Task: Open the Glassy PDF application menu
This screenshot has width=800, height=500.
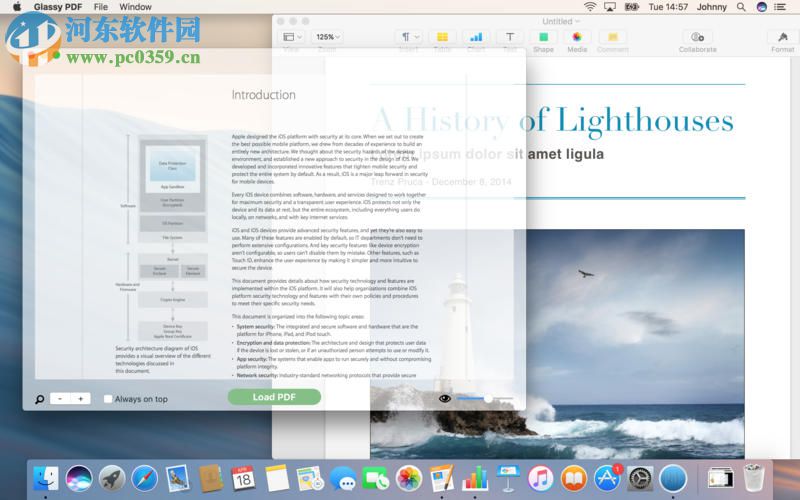Action: tap(58, 7)
